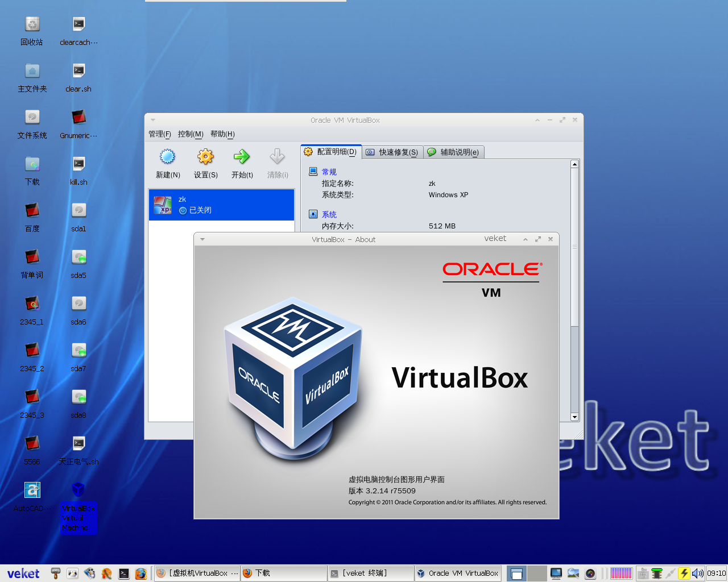Click the details pane scroll up arrow
Viewport: 728px width, 582px height.
point(574,164)
